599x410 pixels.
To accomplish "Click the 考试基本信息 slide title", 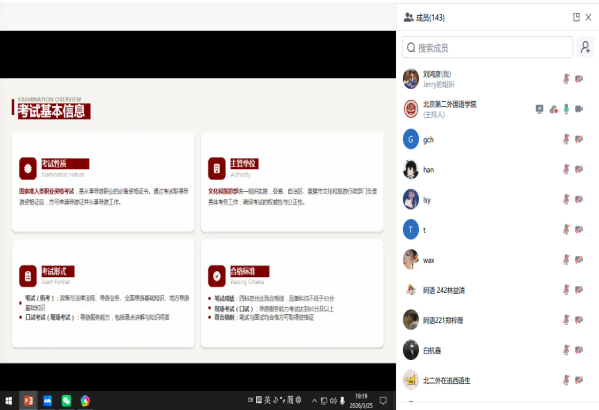I will pyautogui.click(x=54, y=111).
